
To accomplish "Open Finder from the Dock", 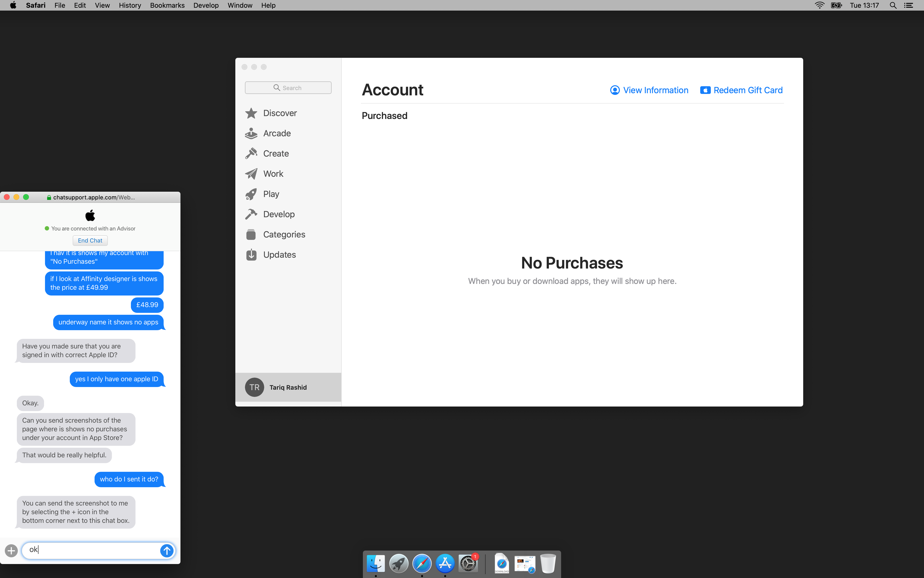I will click(376, 564).
